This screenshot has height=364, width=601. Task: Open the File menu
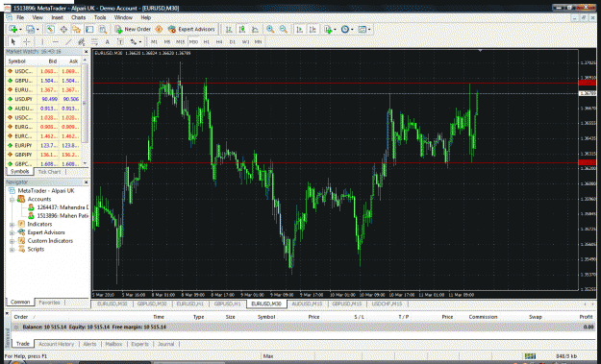coord(20,17)
